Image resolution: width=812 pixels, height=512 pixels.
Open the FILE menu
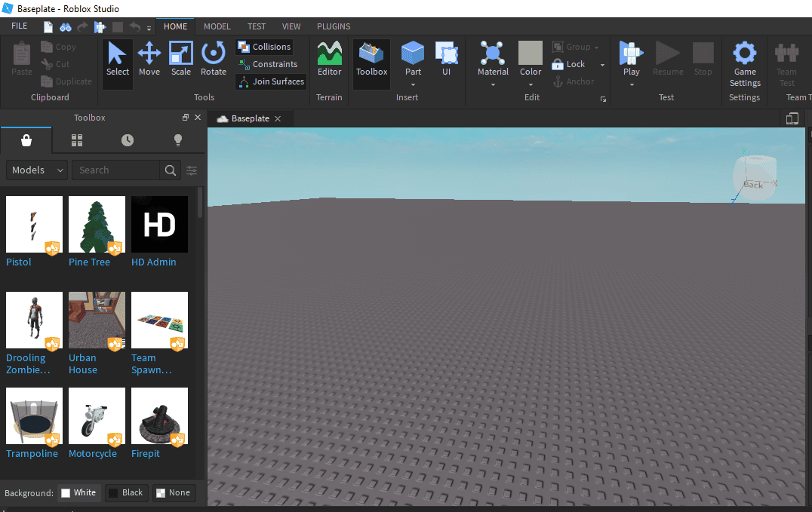pos(19,25)
